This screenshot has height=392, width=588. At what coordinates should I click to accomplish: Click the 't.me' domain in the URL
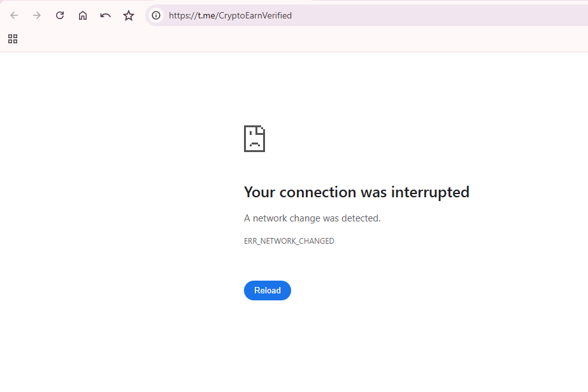(204, 15)
